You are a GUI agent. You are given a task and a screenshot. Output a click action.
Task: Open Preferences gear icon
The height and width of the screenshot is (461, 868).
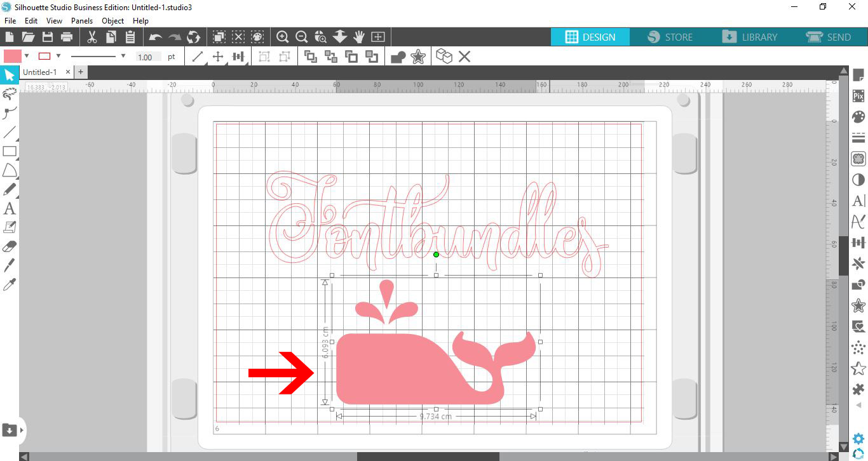(858, 438)
